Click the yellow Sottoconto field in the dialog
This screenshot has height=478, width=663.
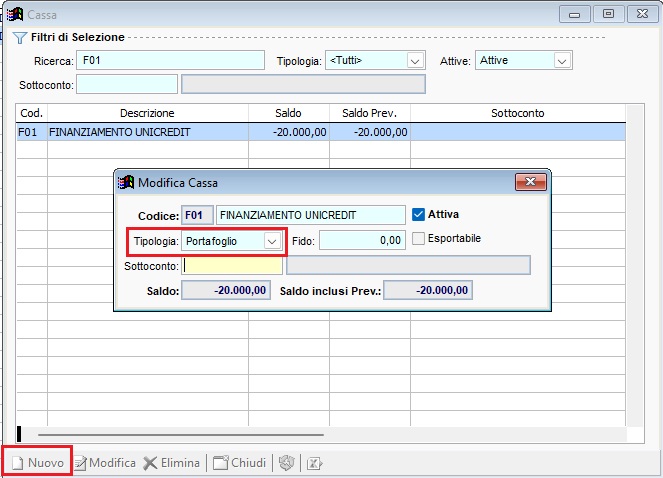[x=233, y=266]
